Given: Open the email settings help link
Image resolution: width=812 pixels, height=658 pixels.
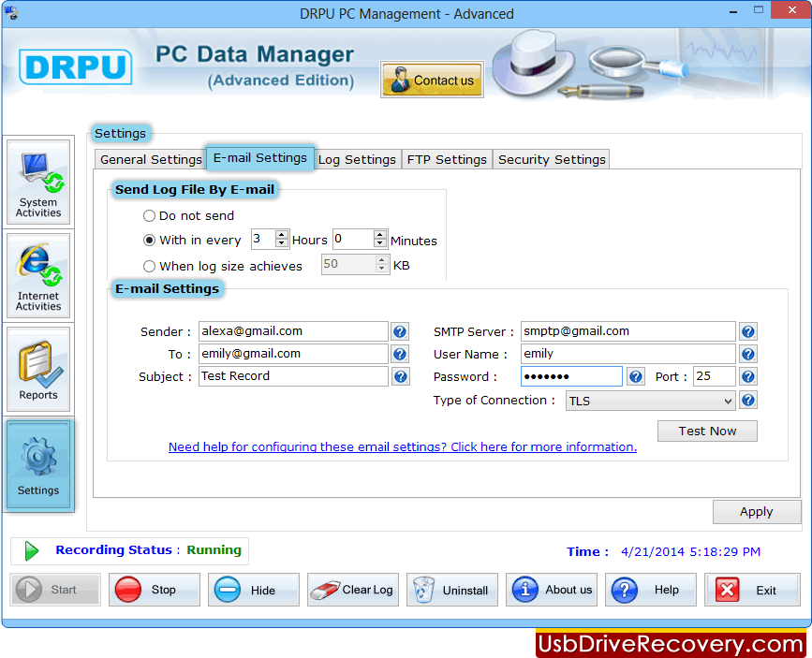Looking at the screenshot, I should (403, 446).
